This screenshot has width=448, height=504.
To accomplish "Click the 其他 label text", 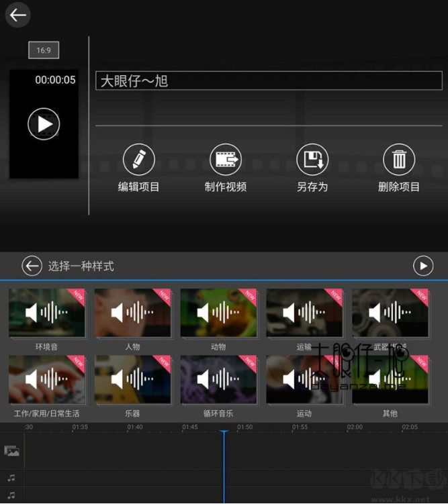I will pos(390,413).
